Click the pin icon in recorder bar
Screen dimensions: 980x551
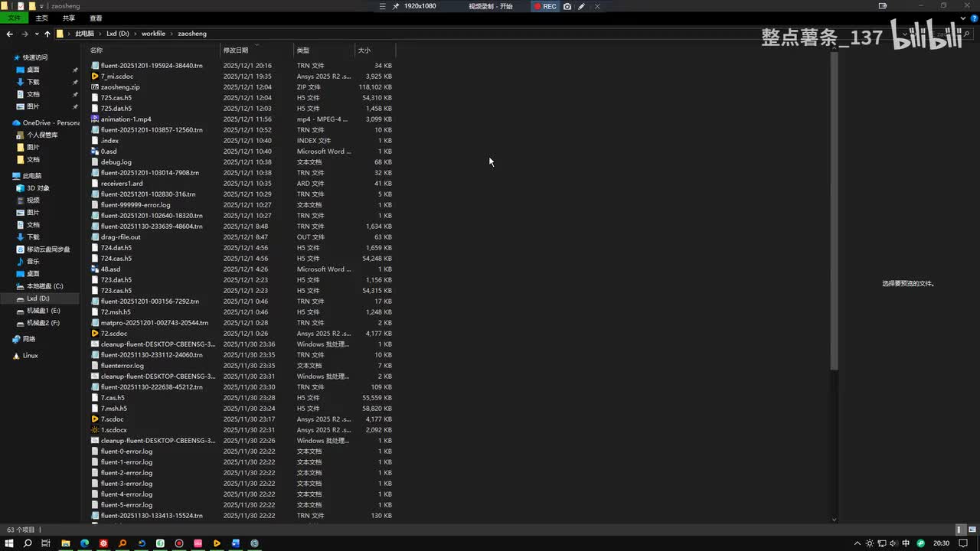coord(396,6)
